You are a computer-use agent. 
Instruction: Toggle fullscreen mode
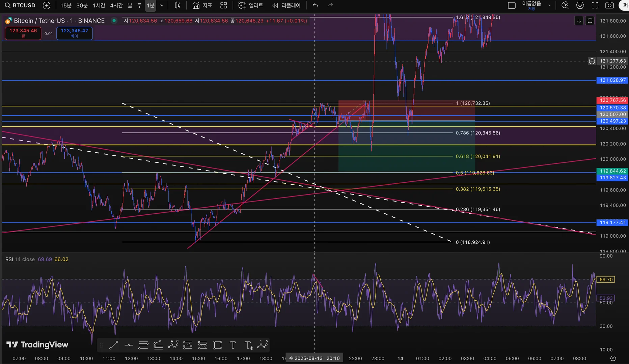(x=595, y=5)
